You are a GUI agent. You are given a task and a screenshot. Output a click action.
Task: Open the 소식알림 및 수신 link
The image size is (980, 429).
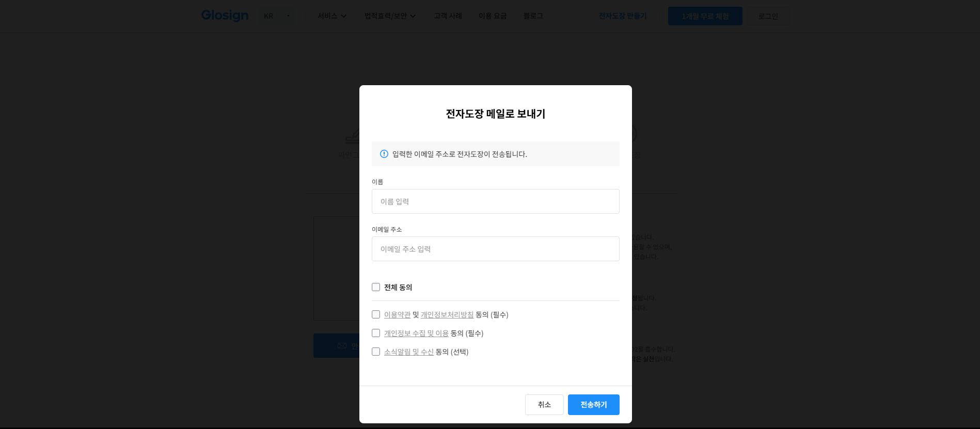point(409,352)
